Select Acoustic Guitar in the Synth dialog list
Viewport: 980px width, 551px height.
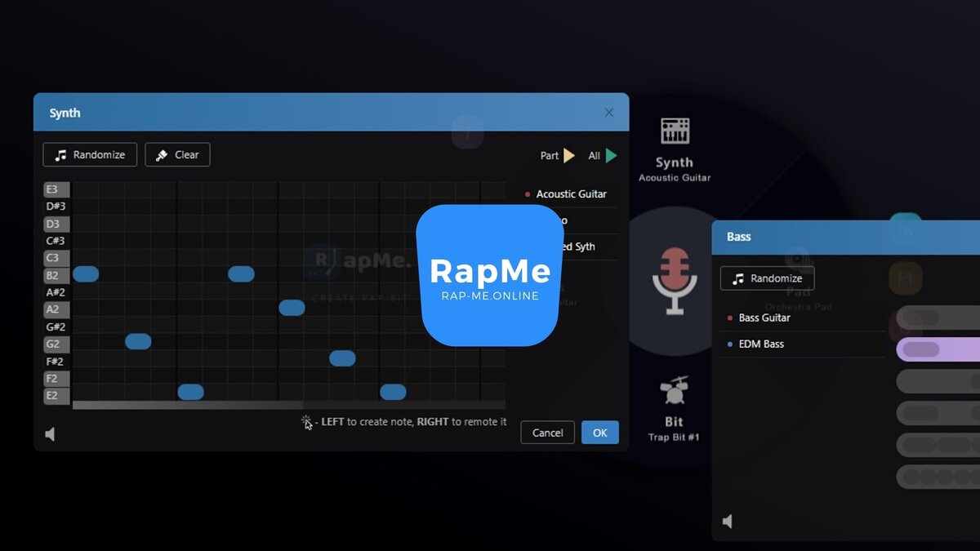pyautogui.click(x=570, y=194)
